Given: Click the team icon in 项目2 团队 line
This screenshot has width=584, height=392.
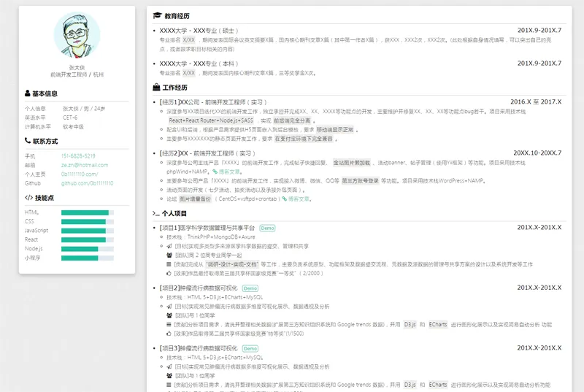Looking at the screenshot, I should click(x=169, y=315).
